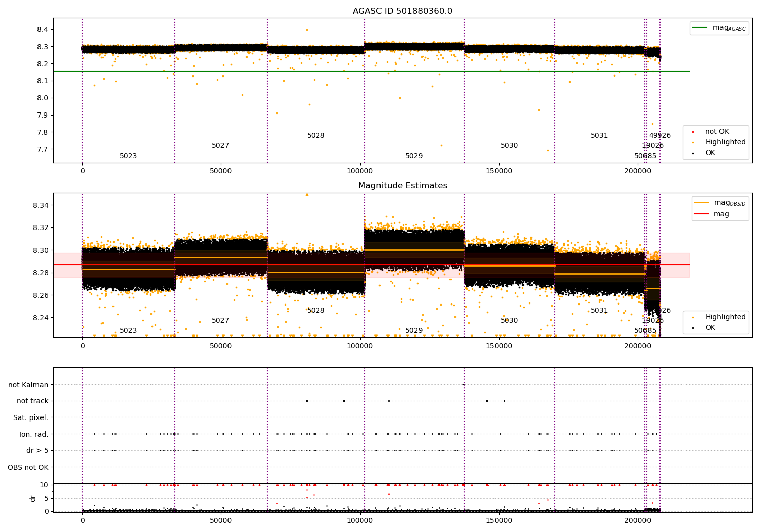The height and width of the screenshot is (532, 760).
Task: Click "Highlighted" in the top plot legend
Action: coord(719,142)
